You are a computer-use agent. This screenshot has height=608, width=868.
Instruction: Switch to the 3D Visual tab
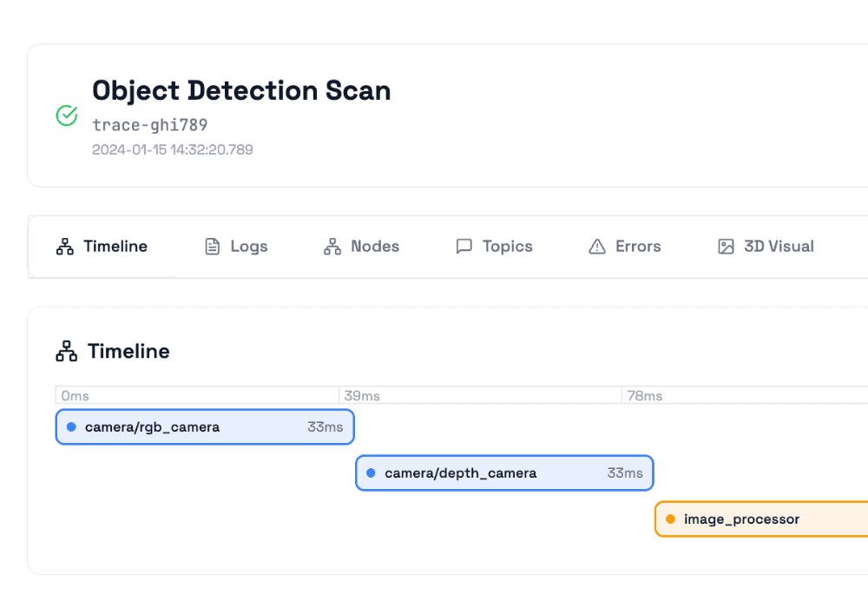point(765,247)
